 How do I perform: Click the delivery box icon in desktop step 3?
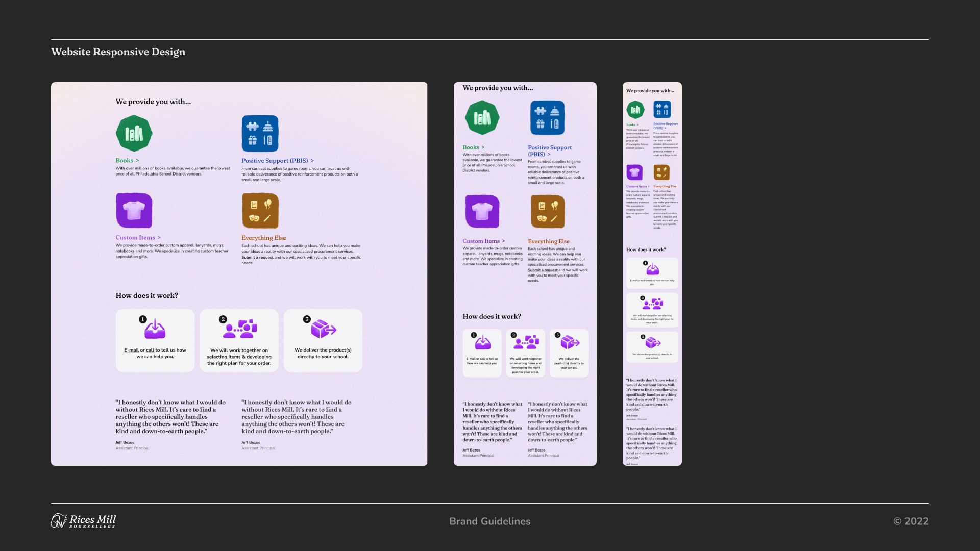tap(323, 329)
